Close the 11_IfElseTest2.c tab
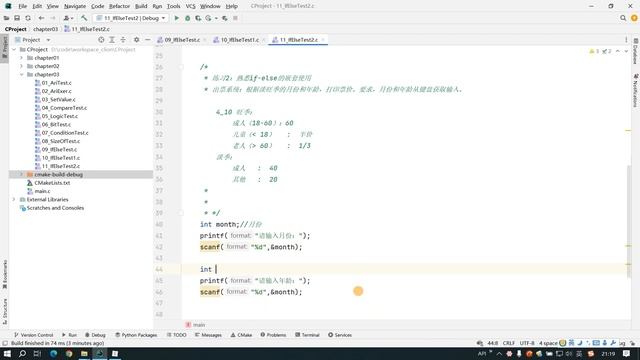 click(x=323, y=40)
